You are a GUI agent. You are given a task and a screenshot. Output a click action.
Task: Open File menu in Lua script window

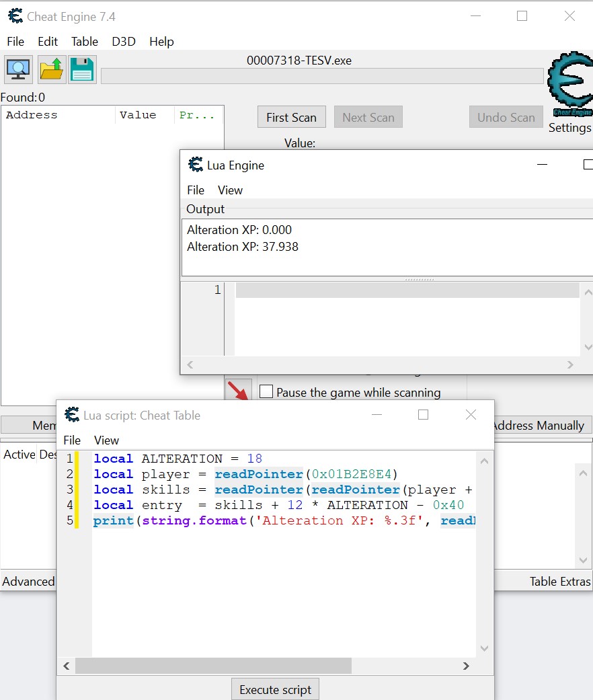(72, 440)
